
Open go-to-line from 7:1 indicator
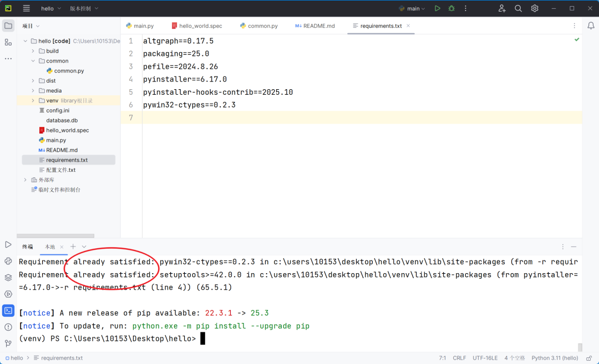pyautogui.click(x=443, y=358)
